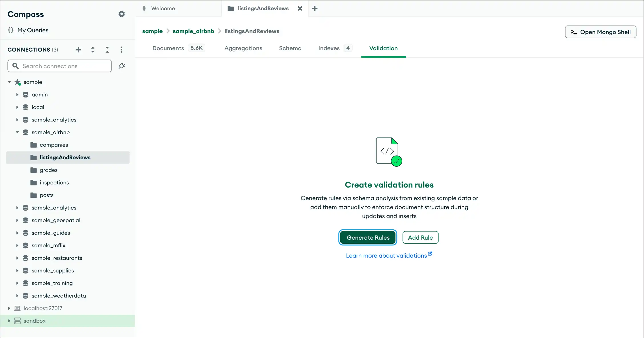Expand the sandbox connection
644x338 pixels.
pyautogui.click(x=9, y=321)
